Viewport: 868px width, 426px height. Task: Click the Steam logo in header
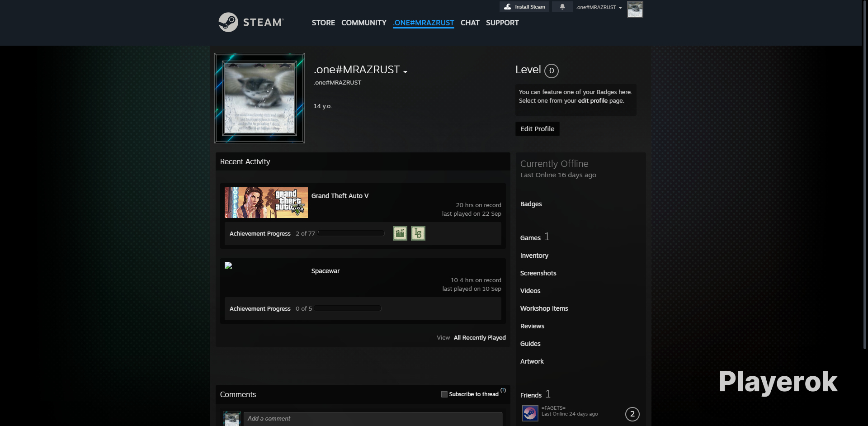pos(251,22)
